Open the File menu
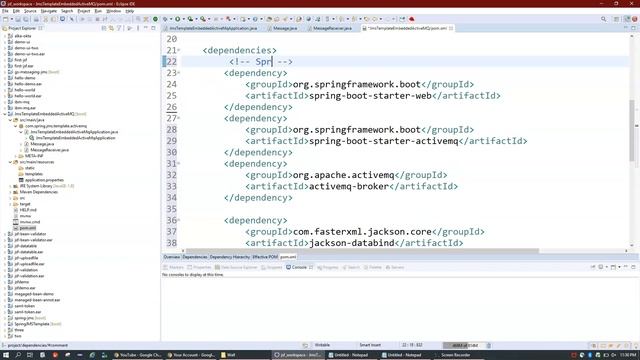The width and height of the screenshot is (640, 360). (5, 11)
